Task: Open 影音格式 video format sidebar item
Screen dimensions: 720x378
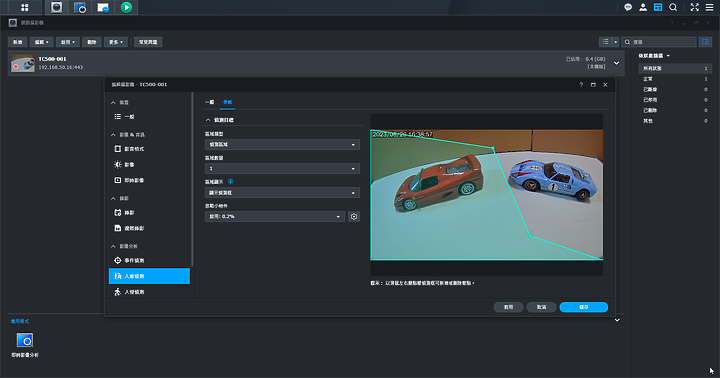Action: click(149, 149)
